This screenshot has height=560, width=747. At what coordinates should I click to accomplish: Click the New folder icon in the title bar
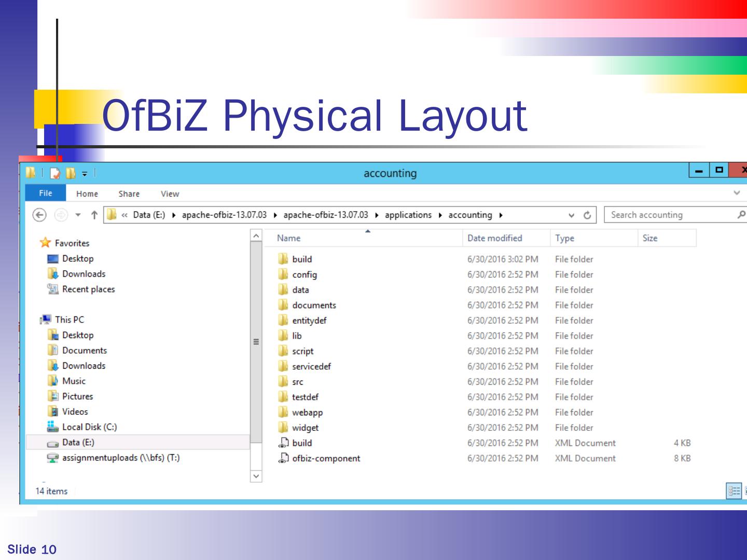tap(71, 173)
